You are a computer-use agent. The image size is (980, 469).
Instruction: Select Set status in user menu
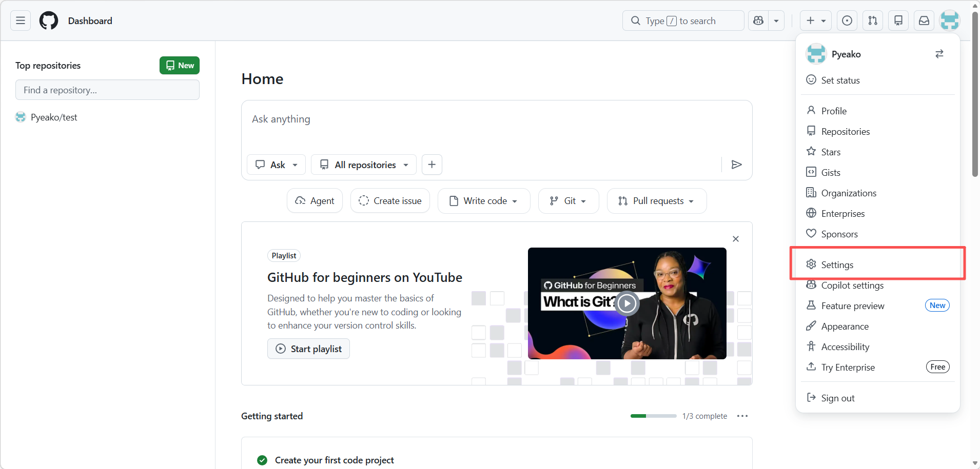click(x=878, y=80)
